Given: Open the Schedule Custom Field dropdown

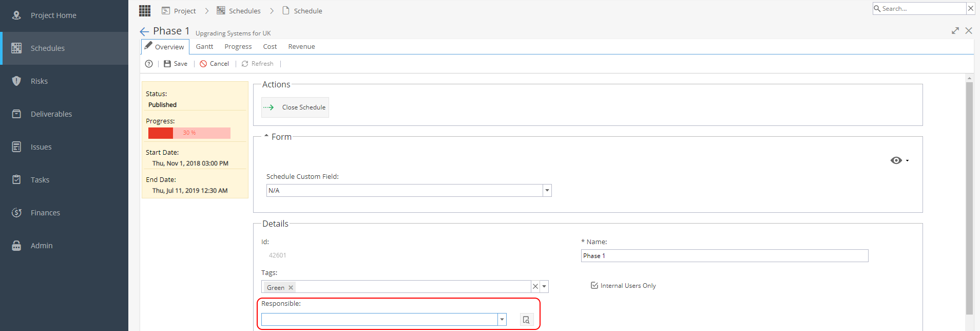Looking at the screenshot, I should (x=547, y=191).
